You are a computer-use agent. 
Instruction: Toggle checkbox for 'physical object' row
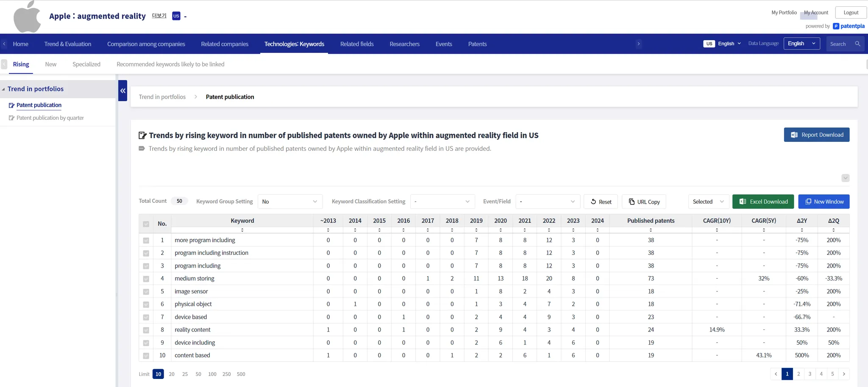coord(146,304)
